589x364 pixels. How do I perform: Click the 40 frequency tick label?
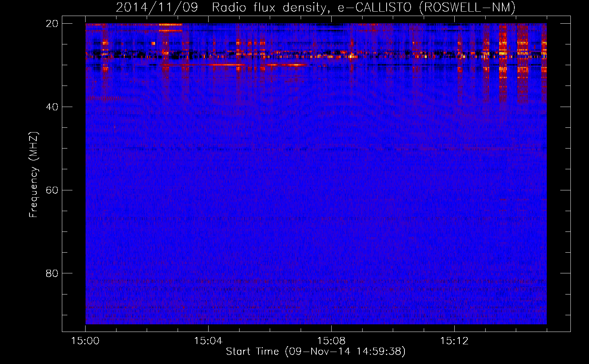click(x=52, y=107)
